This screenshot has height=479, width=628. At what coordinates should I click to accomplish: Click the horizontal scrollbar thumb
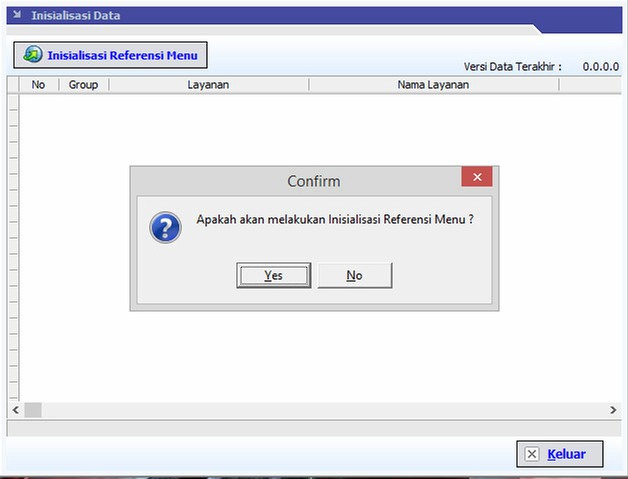point(33,410)
